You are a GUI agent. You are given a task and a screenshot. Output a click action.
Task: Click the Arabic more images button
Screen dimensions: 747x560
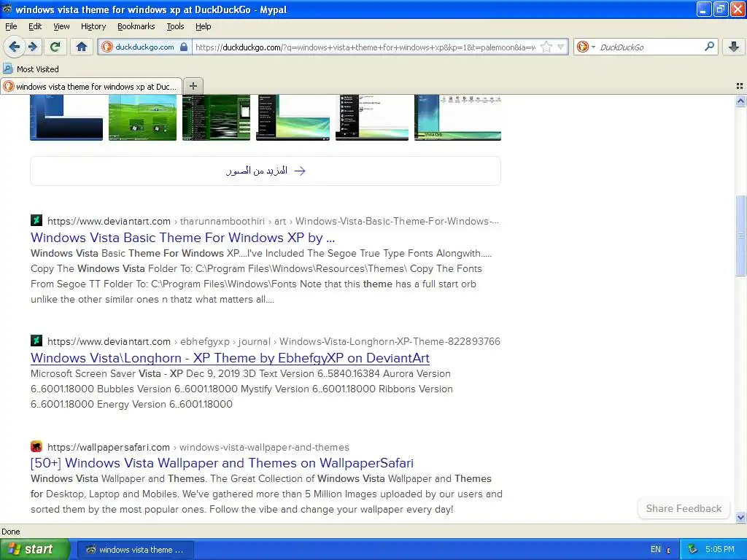(x=266, y=171)
